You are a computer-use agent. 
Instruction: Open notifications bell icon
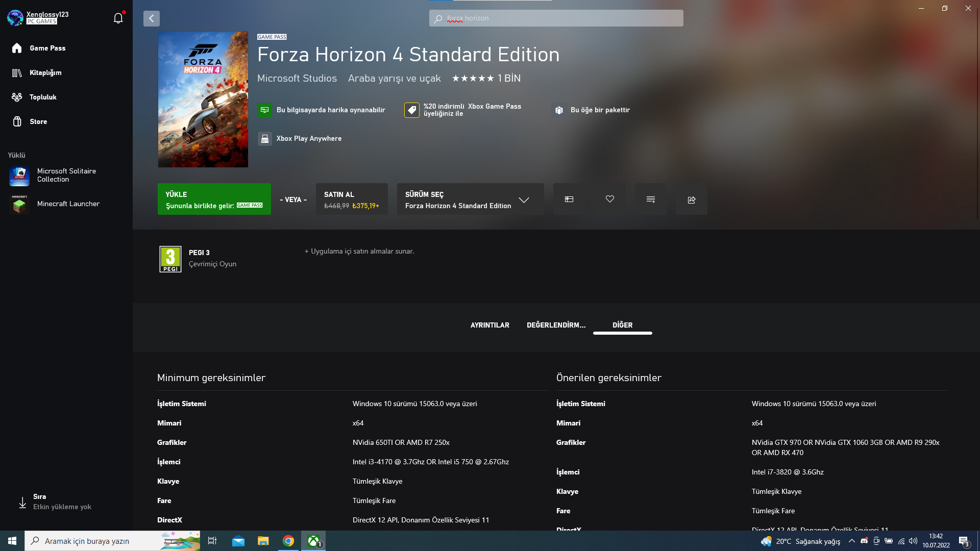[118, 18]
